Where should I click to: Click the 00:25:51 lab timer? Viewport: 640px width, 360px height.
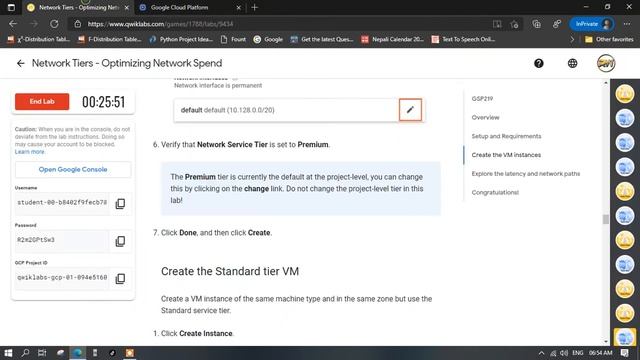tap(104, 102)
